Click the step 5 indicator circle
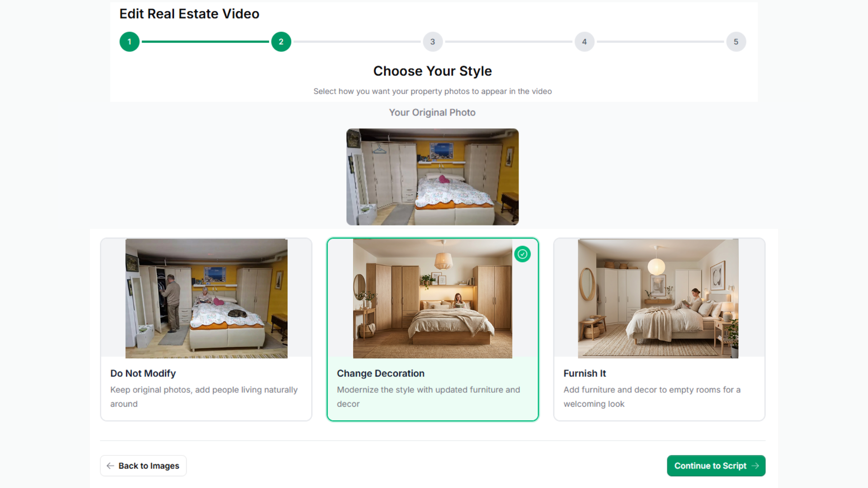This screenshot has width=868, height=488. [736, 42]
